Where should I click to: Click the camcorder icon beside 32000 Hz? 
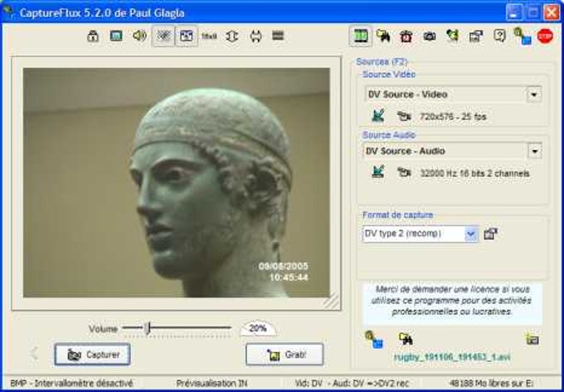click(x=404, y=172)
